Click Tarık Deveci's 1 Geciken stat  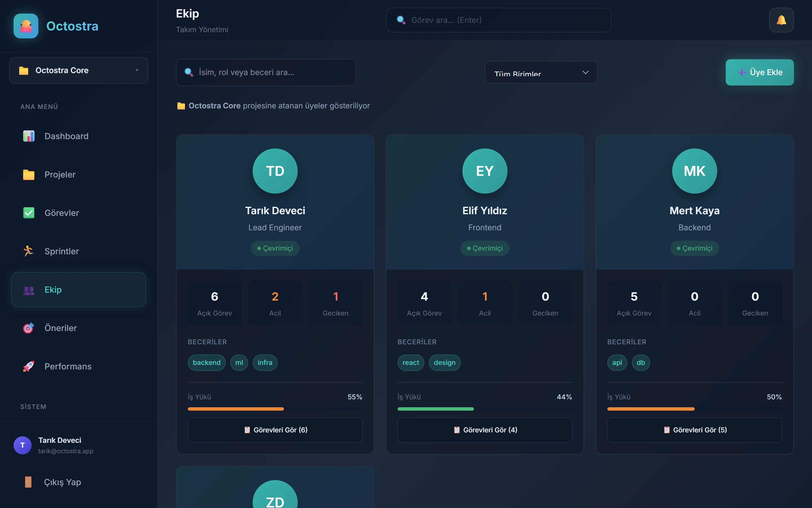(x=336, y=303)
